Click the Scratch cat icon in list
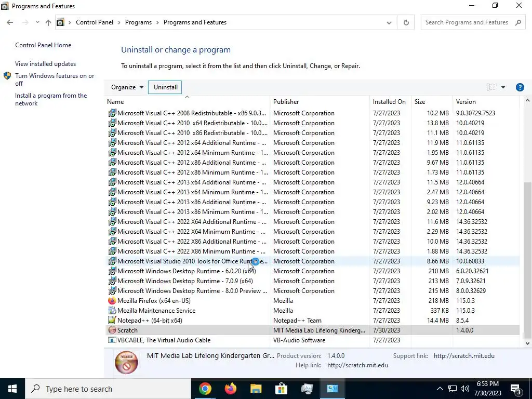 tap(112, 330)
